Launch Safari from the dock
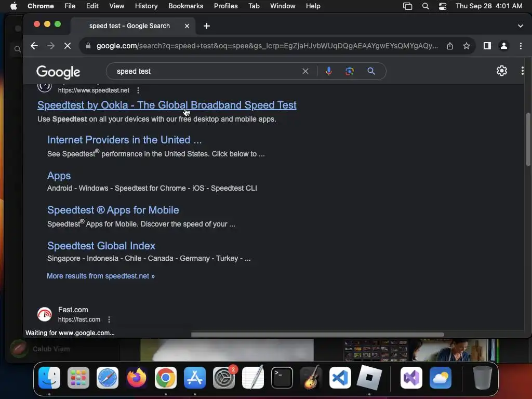 pyautogui.click(x=108, y=377)
